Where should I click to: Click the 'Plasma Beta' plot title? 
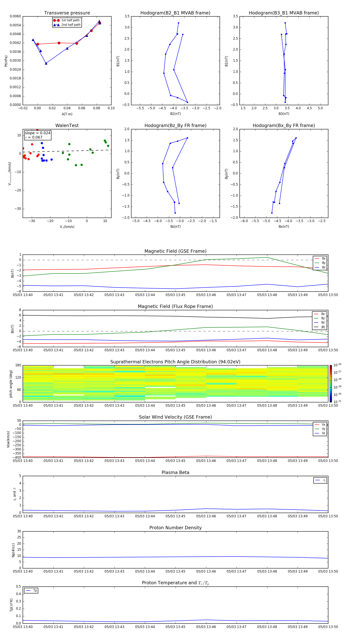[x=175, y=473]
